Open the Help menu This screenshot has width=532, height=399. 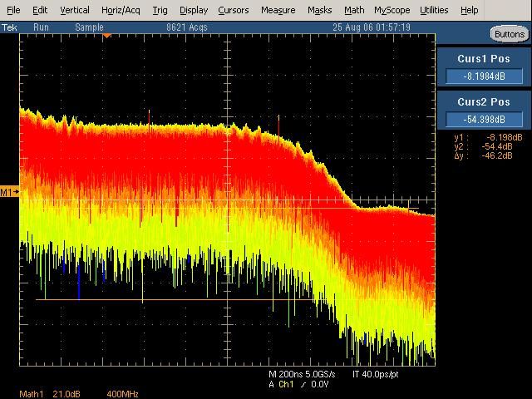tap(469, 10)
